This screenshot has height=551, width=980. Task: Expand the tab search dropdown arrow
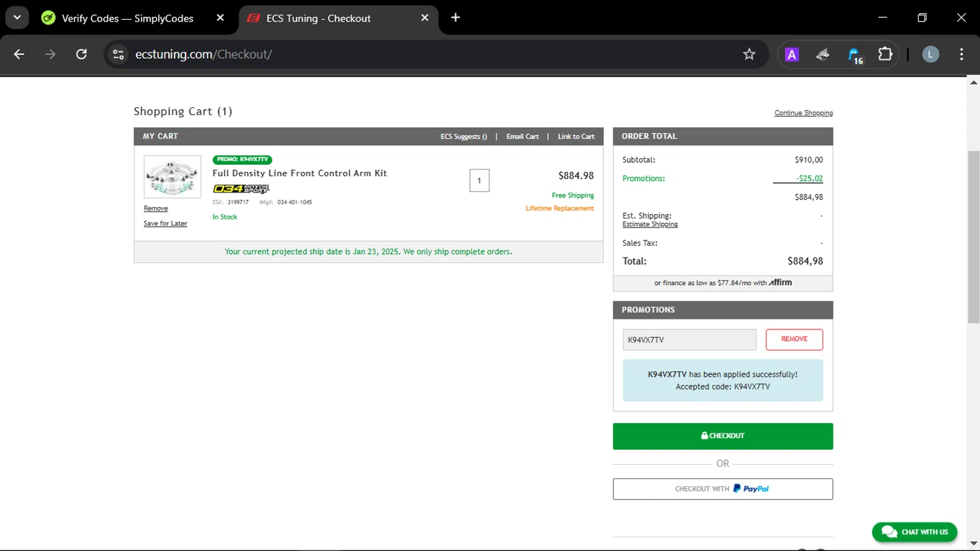17,18
